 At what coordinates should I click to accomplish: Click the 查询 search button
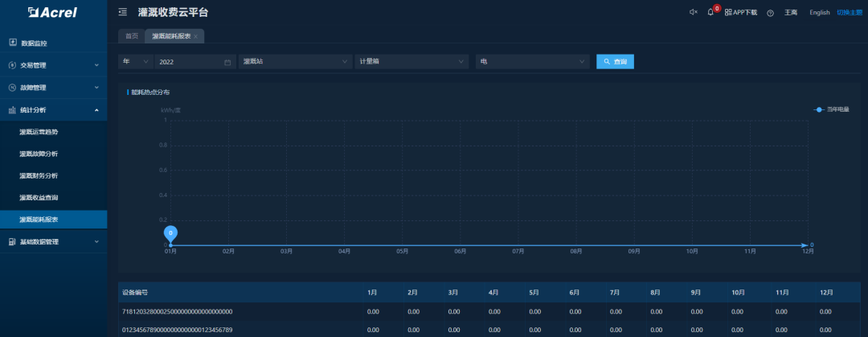click(x=615, y=61)
